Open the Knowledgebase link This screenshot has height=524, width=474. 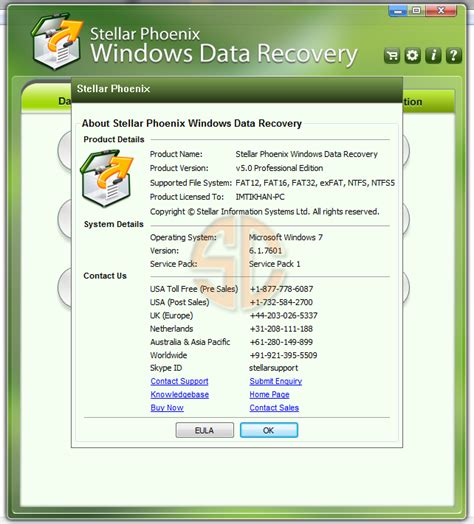[x=180, y=395]
